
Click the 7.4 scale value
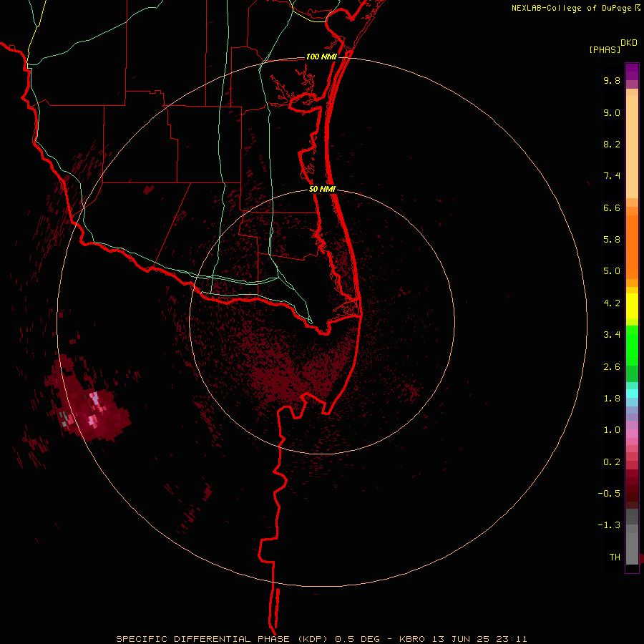[x=612, y=176]
